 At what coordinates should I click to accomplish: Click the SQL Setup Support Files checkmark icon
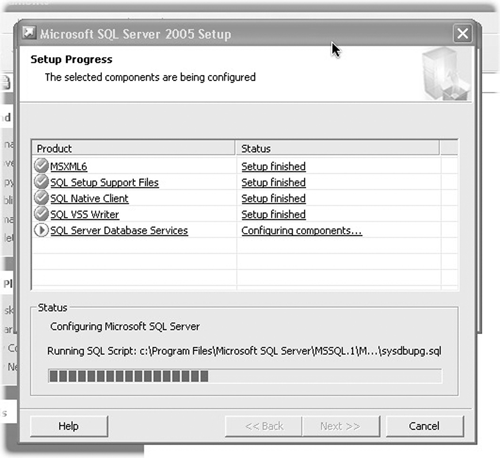point(41,182)
